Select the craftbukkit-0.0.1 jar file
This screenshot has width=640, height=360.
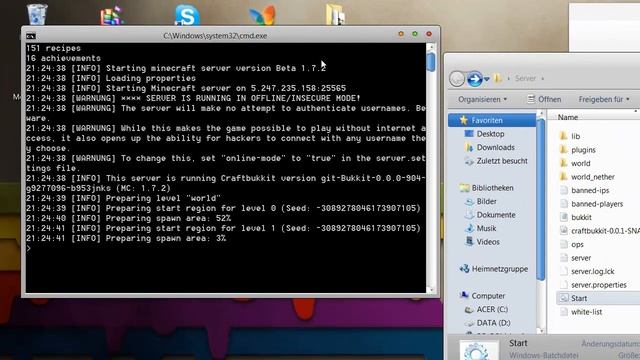coord(605,231)
